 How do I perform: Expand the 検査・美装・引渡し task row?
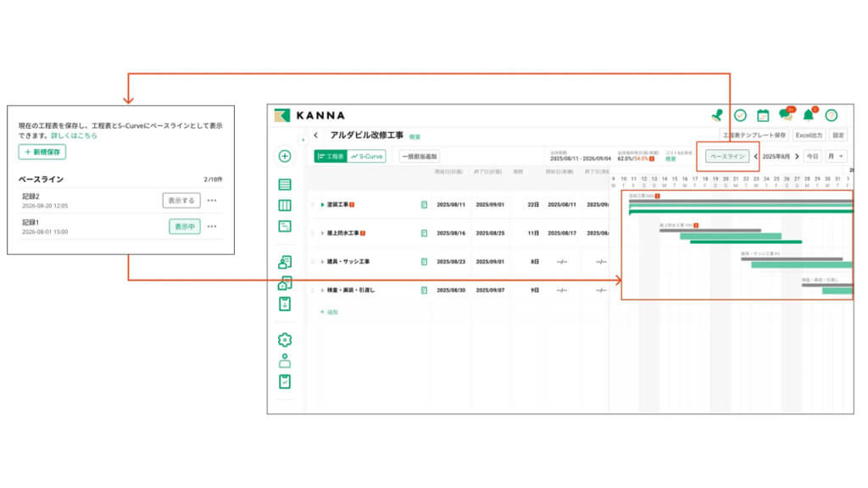click(322, 290)
